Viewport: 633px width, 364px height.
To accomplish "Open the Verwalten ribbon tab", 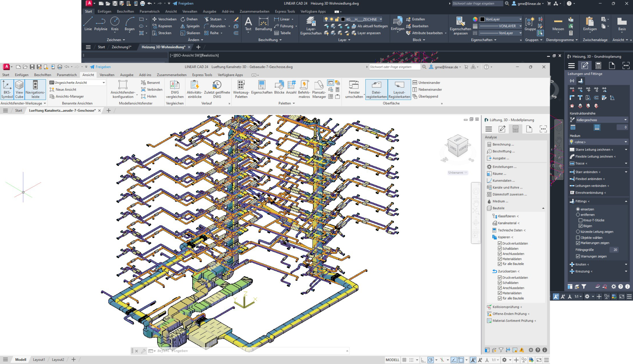I will [x=107, y=75].
